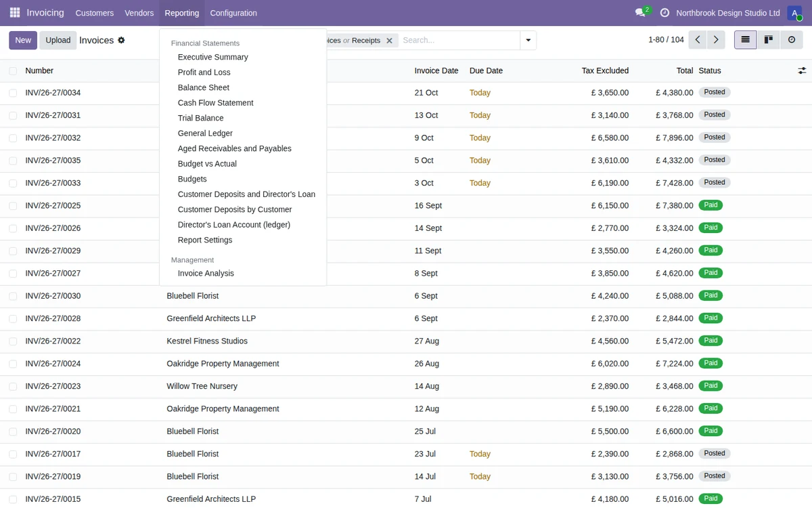Sort by Tax Excluded column
Image resolution: width=812 pixels, height=508 pixels.
coord(605,70)
